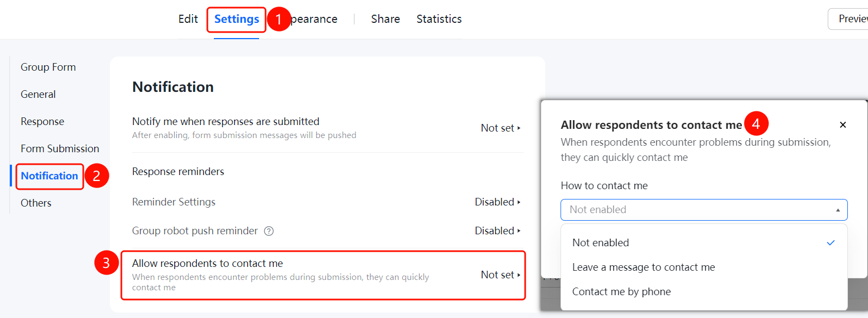Image resolution: width=868 pixels, height=318 pixels.
Task: Expand Disabled value for Reminder Settings
Action: pyautogui.click(x=498, y=202)
